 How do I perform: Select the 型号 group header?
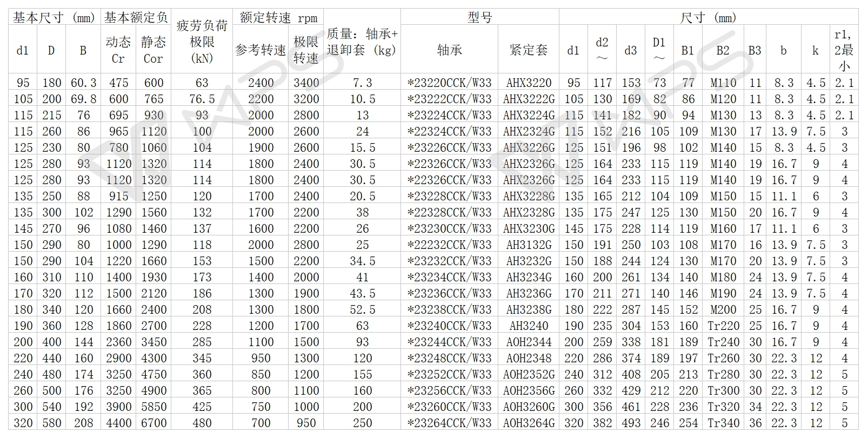[x=479, y=17]
